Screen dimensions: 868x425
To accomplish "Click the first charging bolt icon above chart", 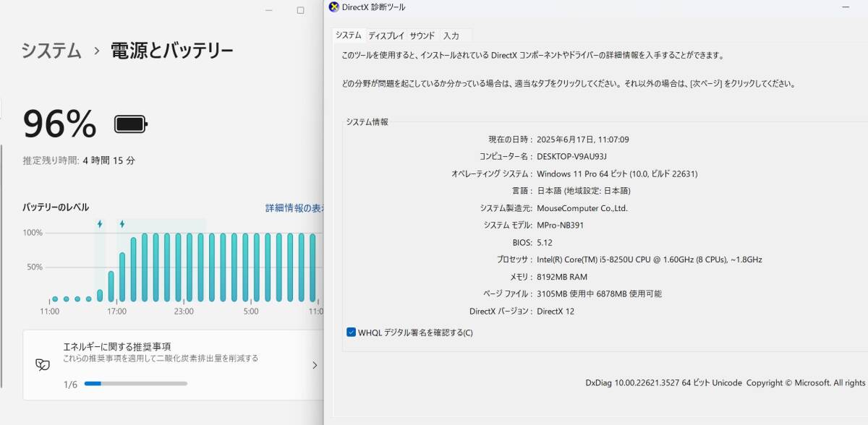I will 100,224.
